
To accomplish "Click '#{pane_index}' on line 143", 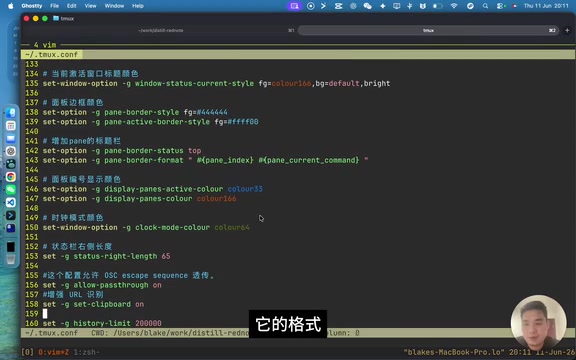I will (x=225, y=160).
